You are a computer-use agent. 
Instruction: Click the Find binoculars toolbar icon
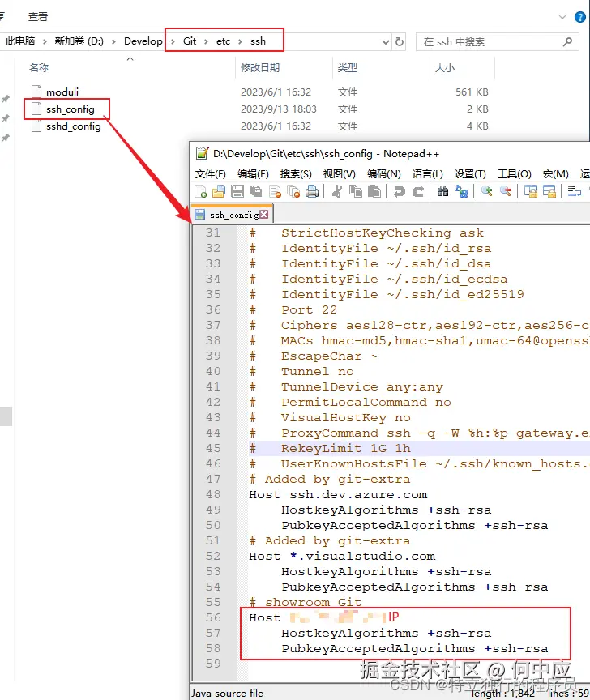click(442, 191)
